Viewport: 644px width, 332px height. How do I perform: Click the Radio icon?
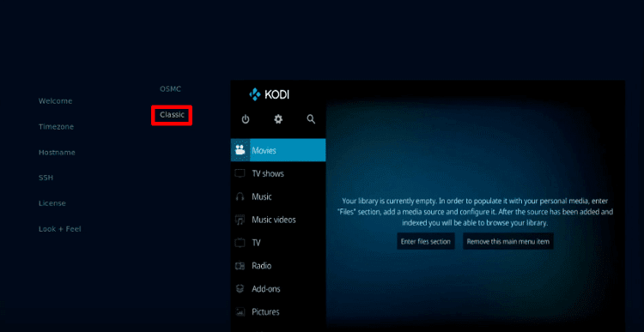point(240,266)
